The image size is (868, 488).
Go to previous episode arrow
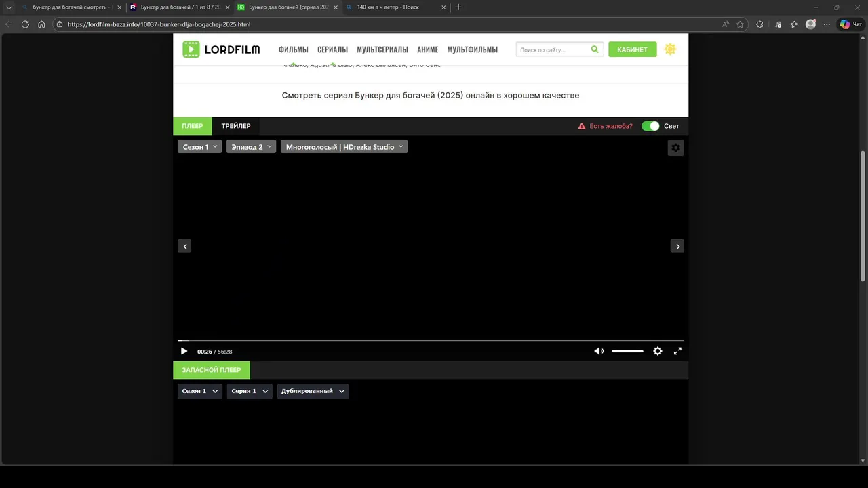[x=184, y=246]
